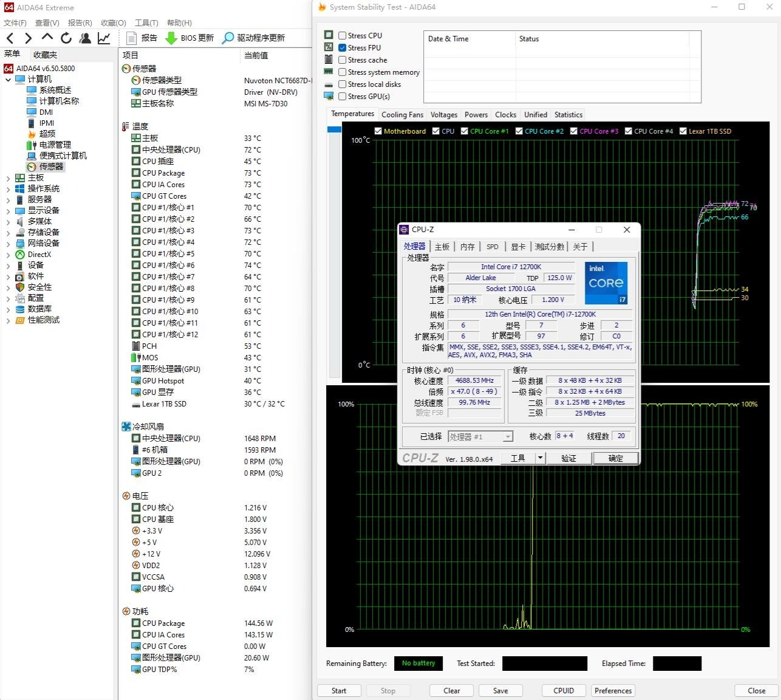The height and width of the screenshot is (700, 781).
Task: Click the refresh icon in AIDA64 toolbar
Action: point(66,38)
